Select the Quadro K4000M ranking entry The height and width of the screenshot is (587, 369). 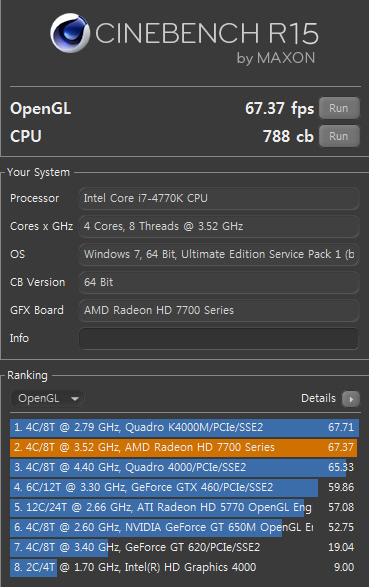(x=184, y=428)
